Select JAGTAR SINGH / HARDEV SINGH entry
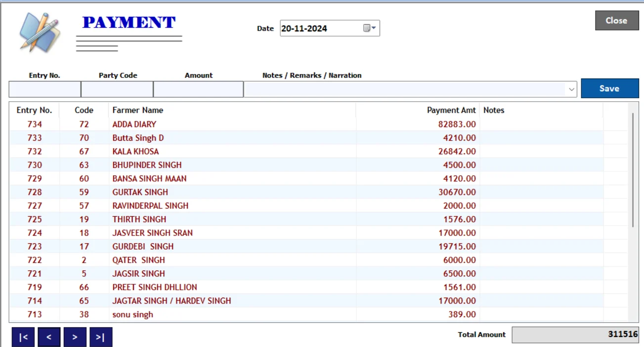Viewport: 644px width, 347px height. pos(319,301)
